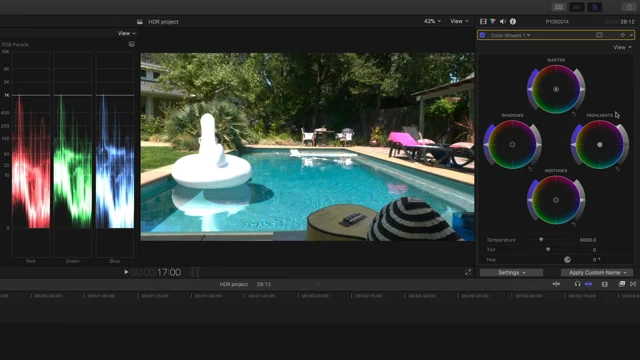Click the Tint value 0 field
Viewport: 640px width, 360px height.
point(594,250)
